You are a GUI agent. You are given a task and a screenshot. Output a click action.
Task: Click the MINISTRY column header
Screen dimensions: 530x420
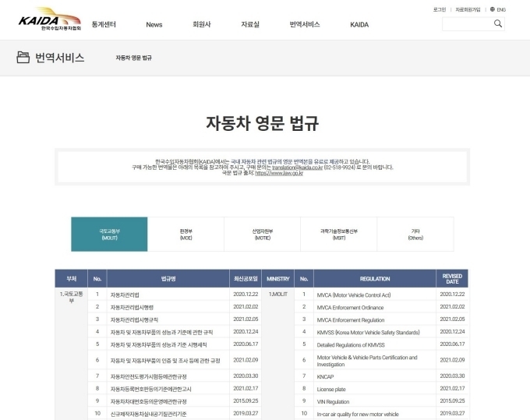pyautogui.click(x=277, y=279)
